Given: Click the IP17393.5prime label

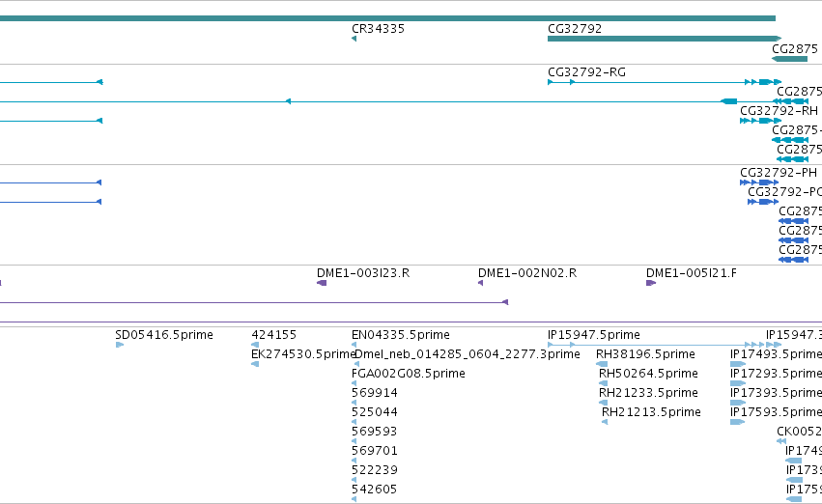Looking at the screenshot, I should tap(776, 394).
